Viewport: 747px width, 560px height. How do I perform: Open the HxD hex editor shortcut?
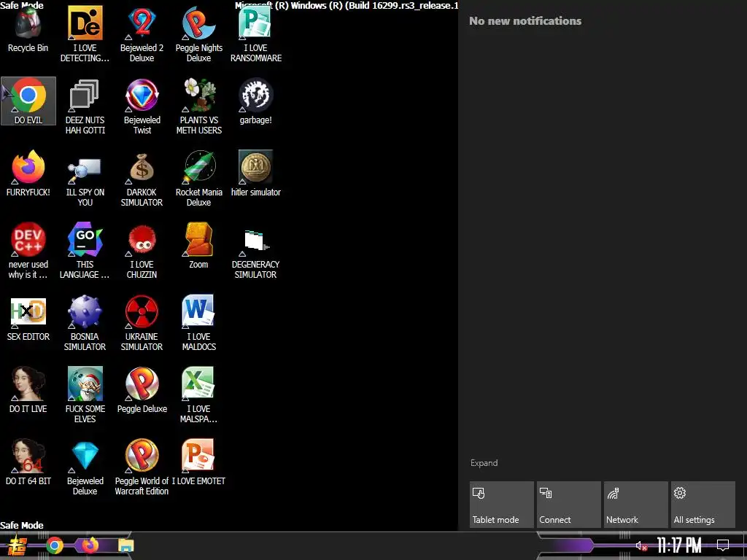coord(28,318)
